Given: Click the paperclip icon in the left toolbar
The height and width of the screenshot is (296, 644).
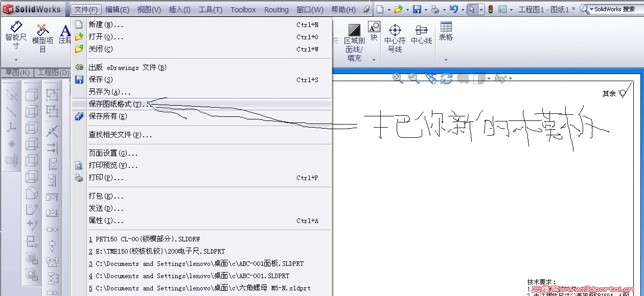Looking at the screenshot, I should pyautogui.click(x=12, y=160).
